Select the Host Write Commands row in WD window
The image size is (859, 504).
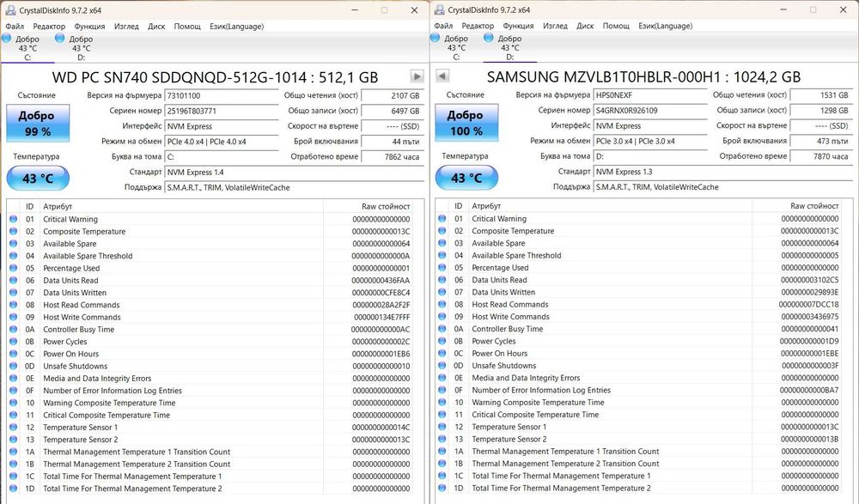click(x=210, y=317)
